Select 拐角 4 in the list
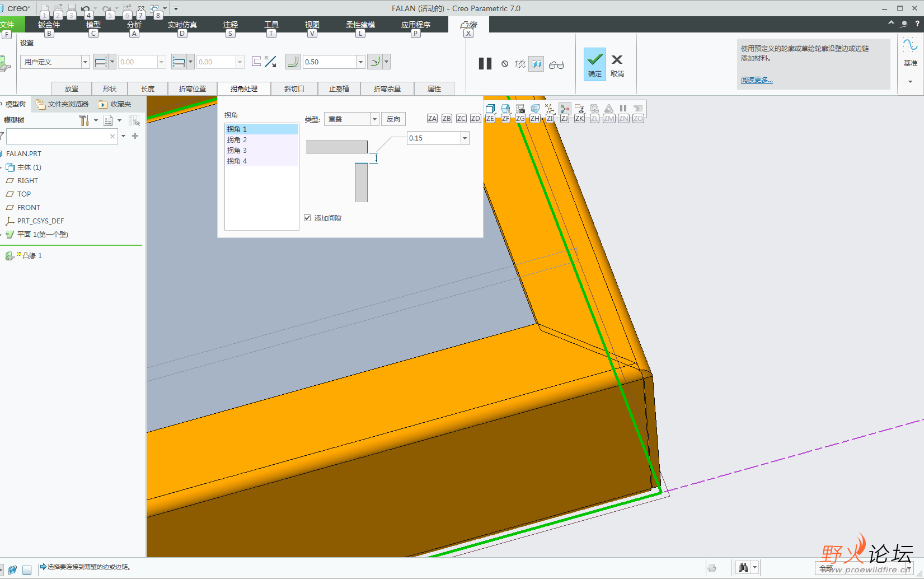 [x=262, y=161]
